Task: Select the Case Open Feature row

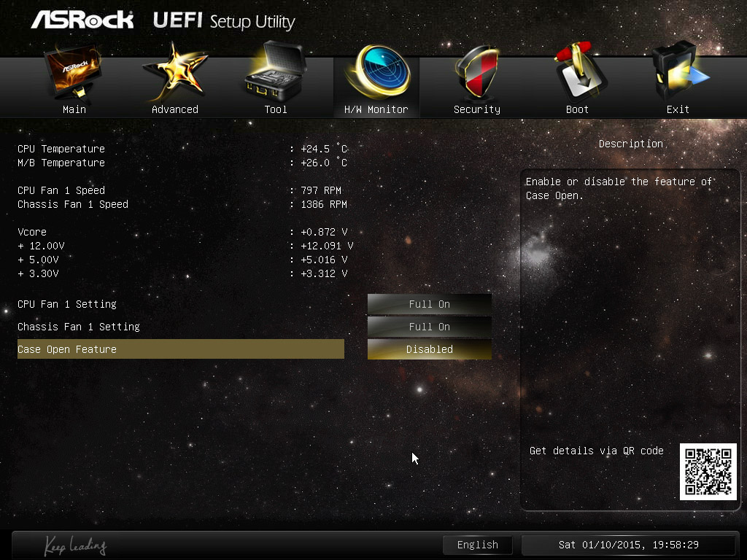Action: click(x=180, y=349)
